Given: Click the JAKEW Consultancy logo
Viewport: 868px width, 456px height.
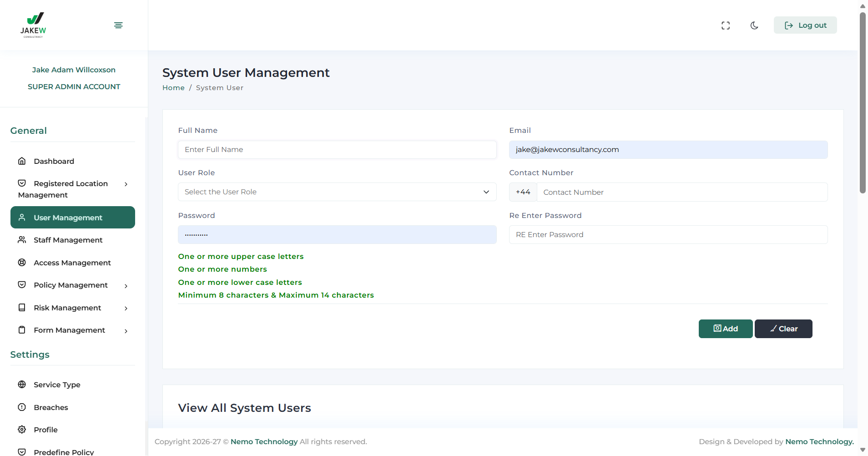Looking at the screenshot, I should tap(33, 25).
